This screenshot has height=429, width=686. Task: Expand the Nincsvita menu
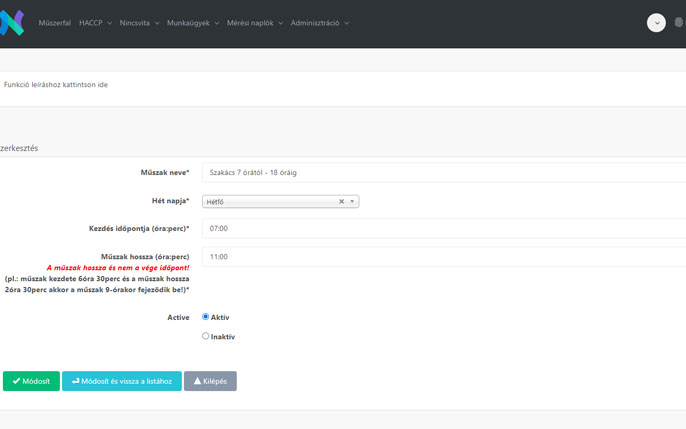pyautogui.click(x=139, y=23)
